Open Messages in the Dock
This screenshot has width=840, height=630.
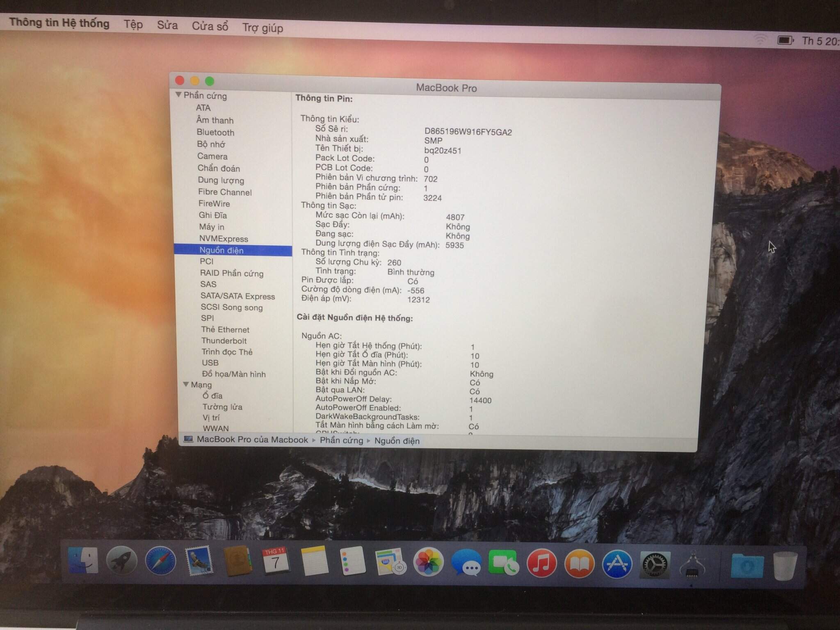click(466, 563)
